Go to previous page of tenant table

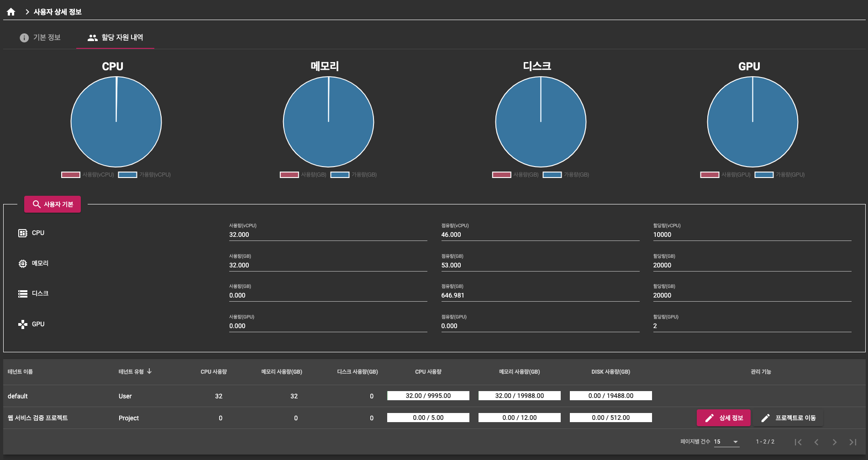[x=816, y=442]
